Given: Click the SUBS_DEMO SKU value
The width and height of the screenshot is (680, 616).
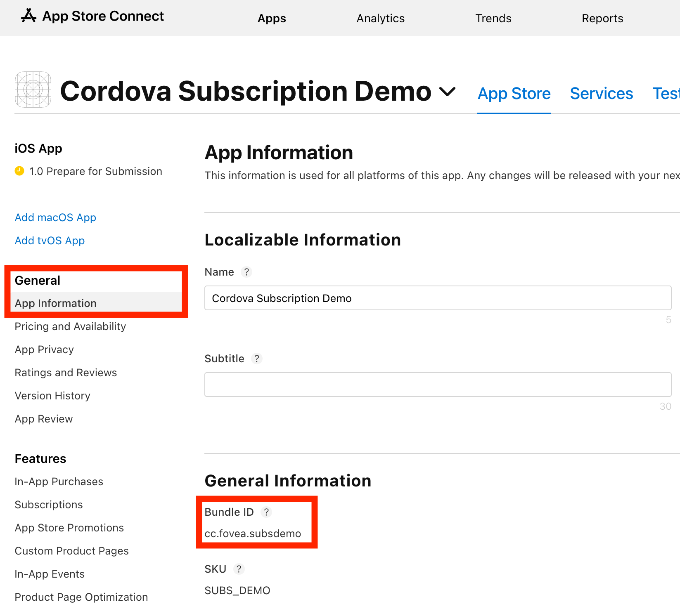Looking at the screenshot, I should tap(237, 590).
